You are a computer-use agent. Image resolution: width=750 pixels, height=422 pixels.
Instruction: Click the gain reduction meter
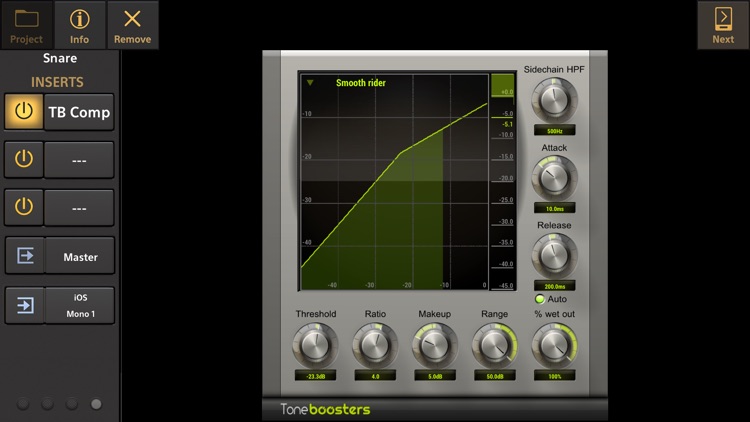tap(503, 182)
